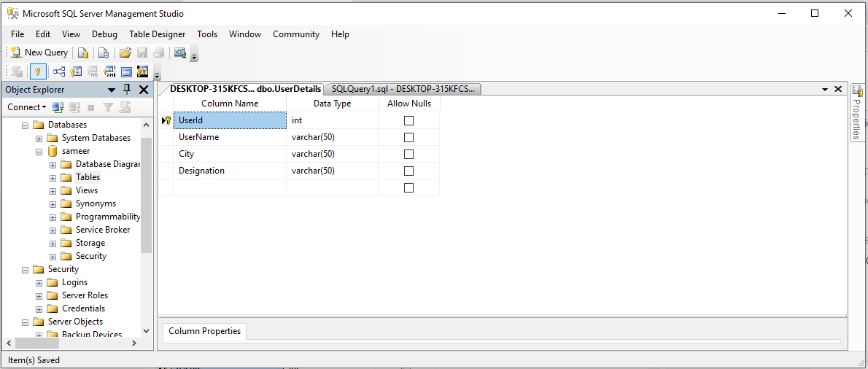
Task: Click the UserName column name cell
Action: (230, 137)
